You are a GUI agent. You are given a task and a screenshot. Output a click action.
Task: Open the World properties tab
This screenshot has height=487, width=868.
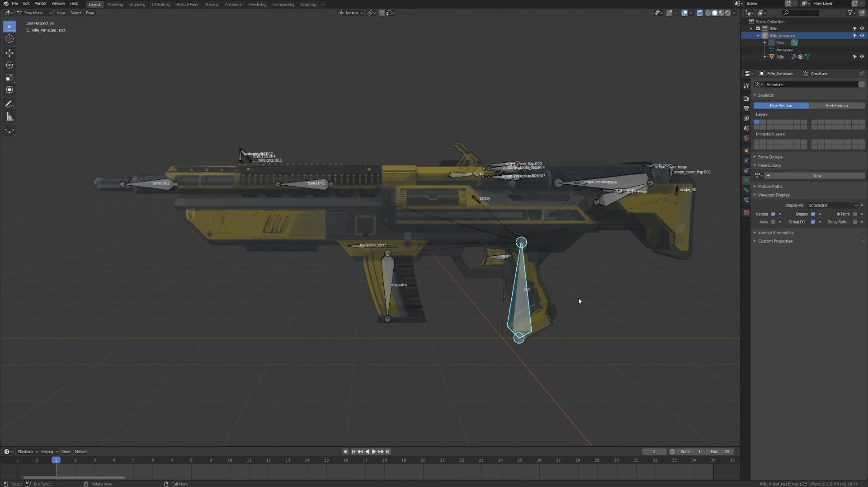746,138
